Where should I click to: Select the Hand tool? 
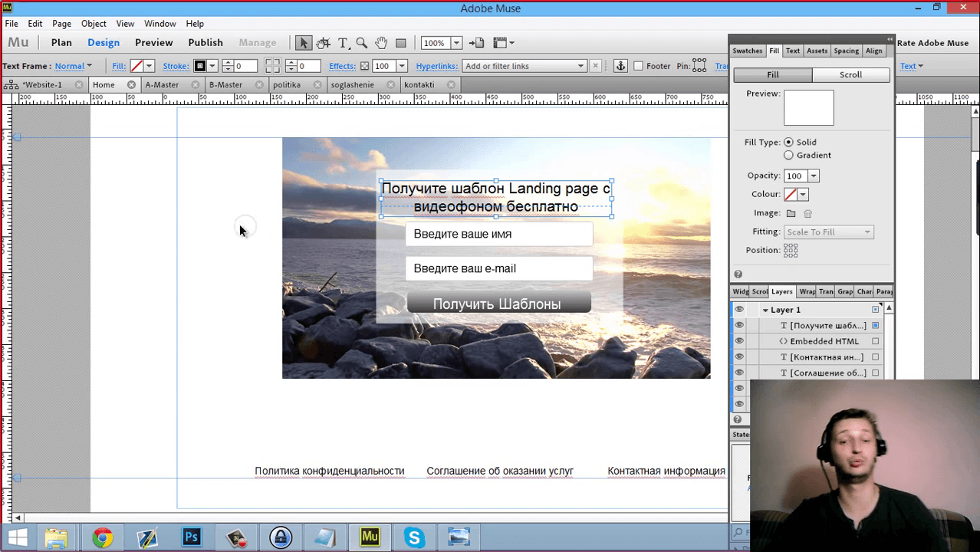[x=381, y=43]
